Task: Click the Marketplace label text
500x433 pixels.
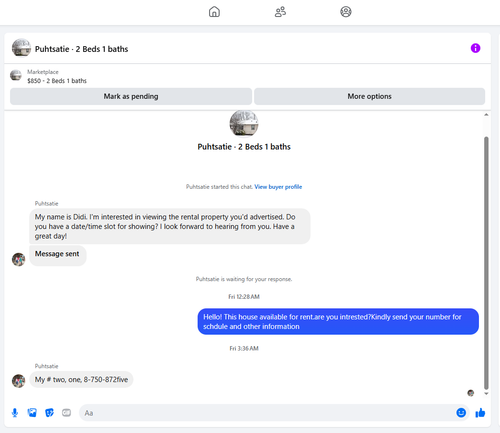Action: click(43, 72)
